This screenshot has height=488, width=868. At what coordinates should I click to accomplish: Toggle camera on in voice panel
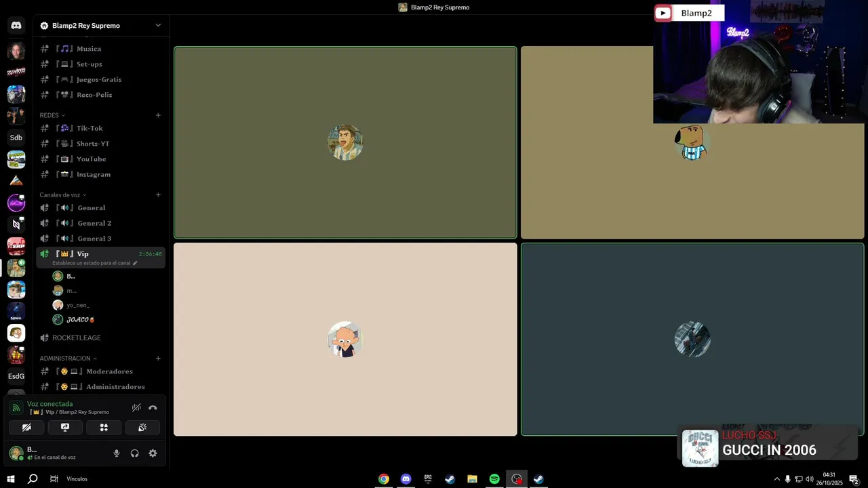tap(26, 427)
